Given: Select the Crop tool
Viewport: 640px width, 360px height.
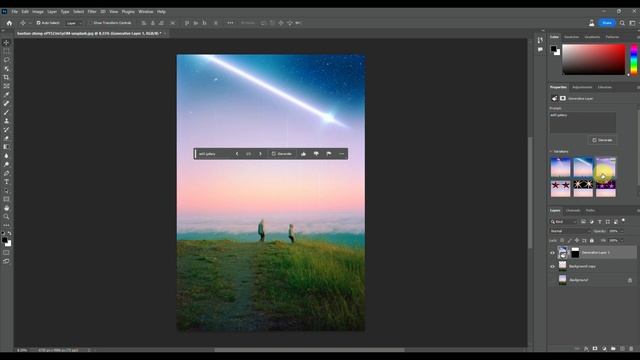Looking at the screenshot, I should (6, 77).
